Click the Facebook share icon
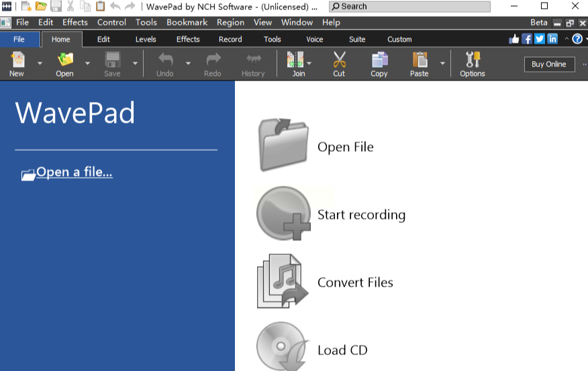The height and width of the screenshot is (371, 588). point(527,39)
